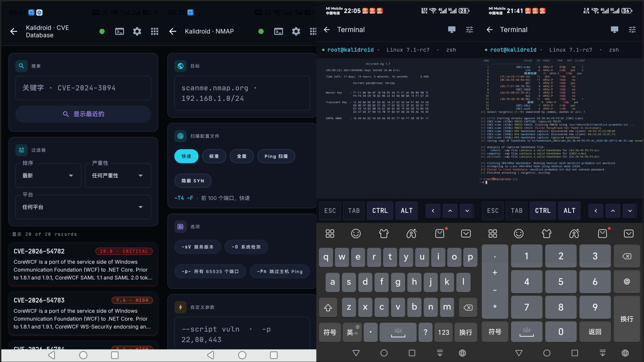Tap 换行 key on numeric keyboard

[627, 319]
